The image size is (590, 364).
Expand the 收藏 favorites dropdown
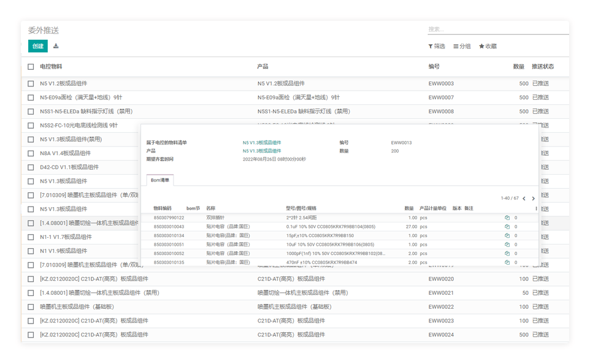(x=488, y=46)
